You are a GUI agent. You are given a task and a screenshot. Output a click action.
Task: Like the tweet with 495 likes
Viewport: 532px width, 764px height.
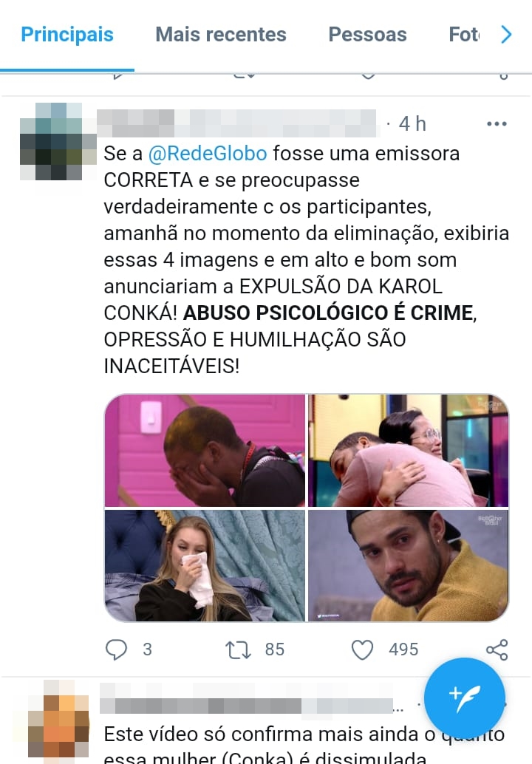[363, 649]
